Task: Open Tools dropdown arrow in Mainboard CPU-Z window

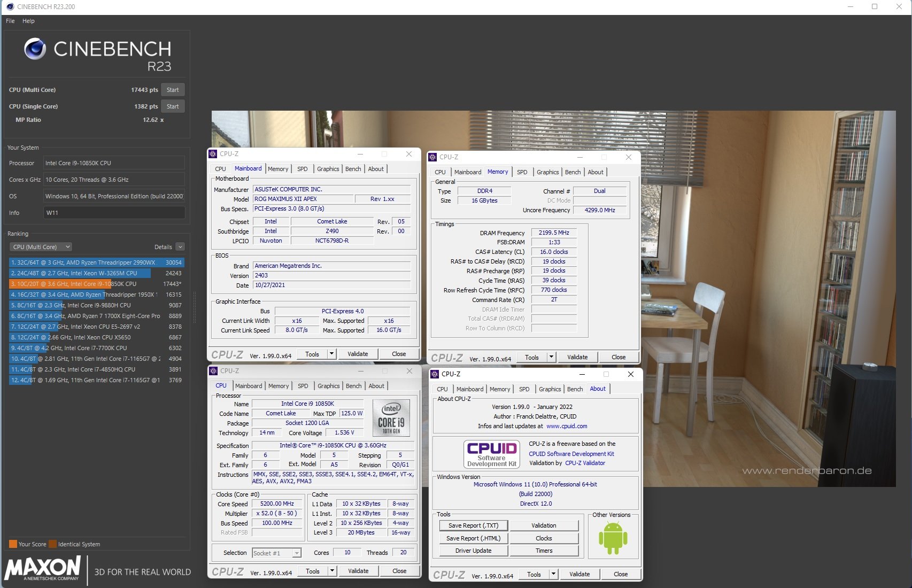Action: (x=331, y=354)
